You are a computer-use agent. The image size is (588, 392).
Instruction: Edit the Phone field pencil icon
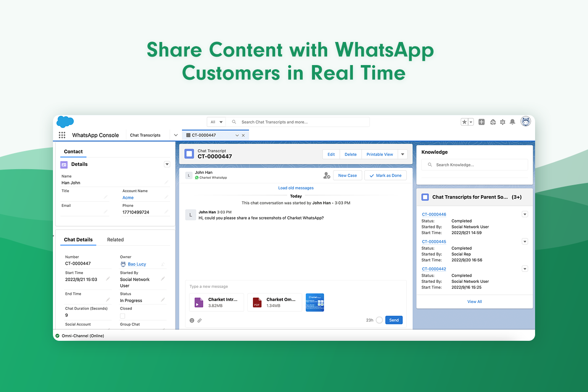click(167, 212)
